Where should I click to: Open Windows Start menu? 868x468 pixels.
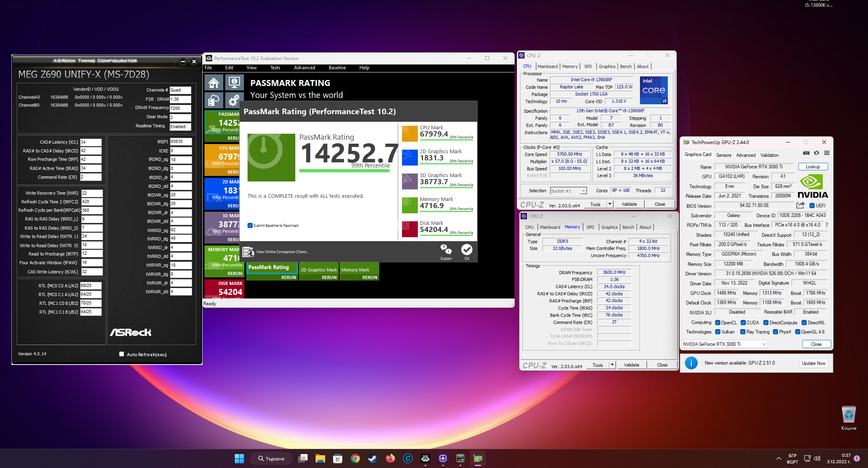tap(239, 458)
